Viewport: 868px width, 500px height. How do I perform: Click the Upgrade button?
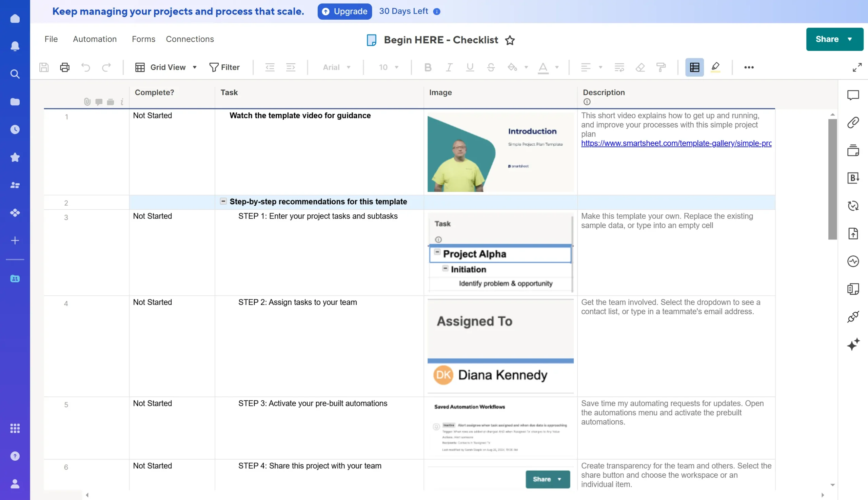[345, 11]
